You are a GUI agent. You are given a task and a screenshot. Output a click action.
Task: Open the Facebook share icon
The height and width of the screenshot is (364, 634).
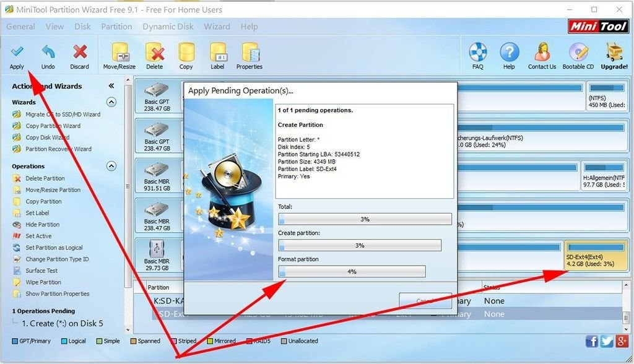point(591,341)
